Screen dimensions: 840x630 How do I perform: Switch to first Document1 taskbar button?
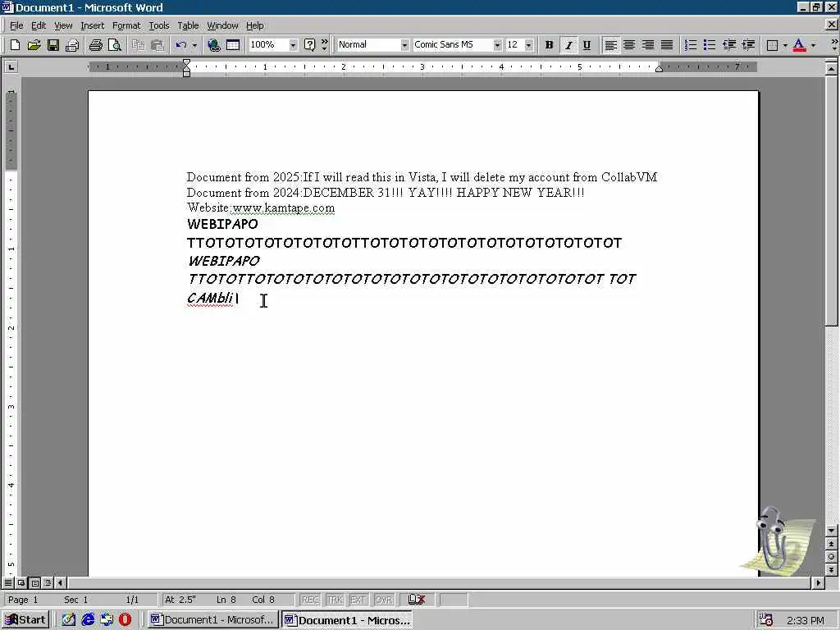[213, 620]
